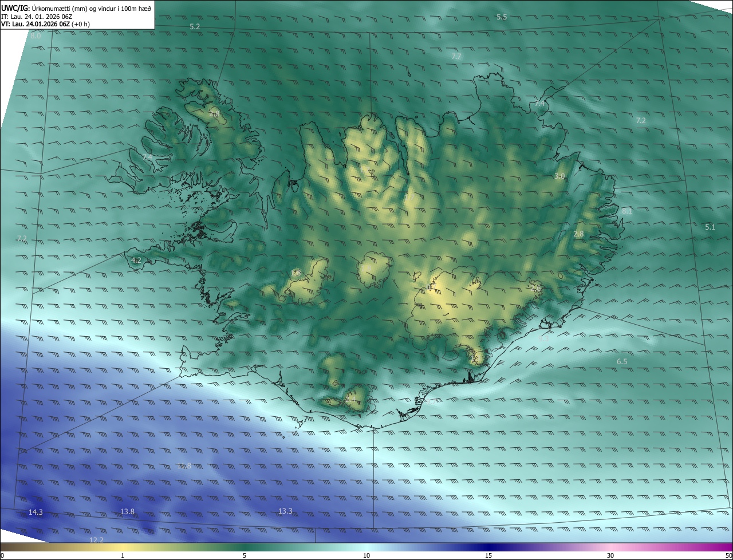Click the map value 3.0

pyautogui.click(x=559, y=176)
